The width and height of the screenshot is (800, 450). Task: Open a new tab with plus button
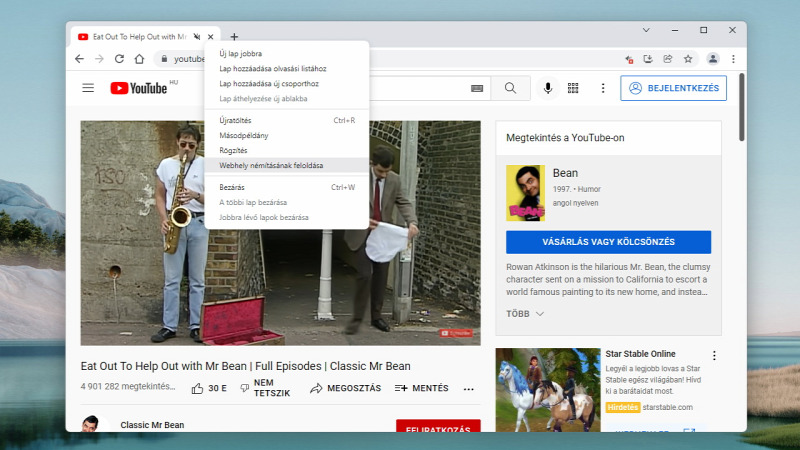coord(234,37)
